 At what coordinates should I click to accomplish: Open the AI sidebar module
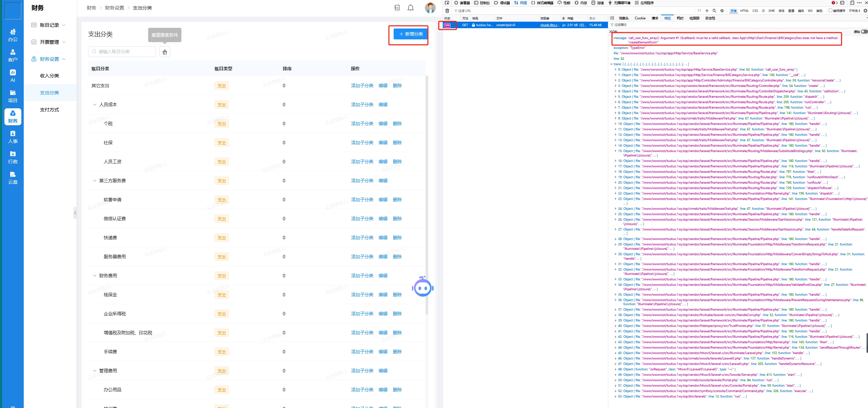pyautogui.click(x=13, y=76)
